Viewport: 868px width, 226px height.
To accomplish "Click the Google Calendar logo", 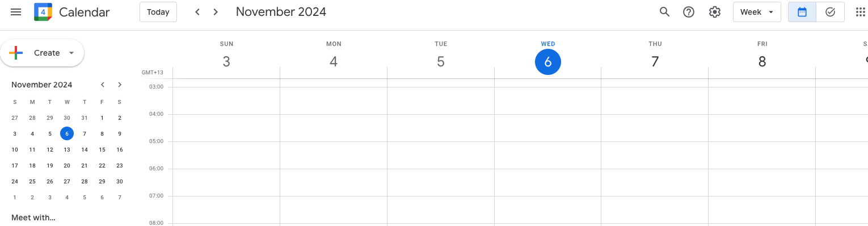I will (43, 12).
